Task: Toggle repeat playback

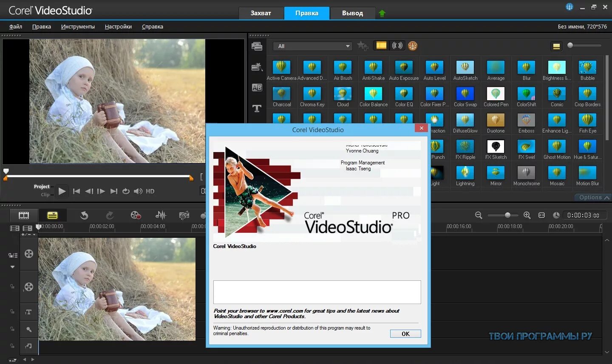Action: pyautogui.click(x=126, y=191)
